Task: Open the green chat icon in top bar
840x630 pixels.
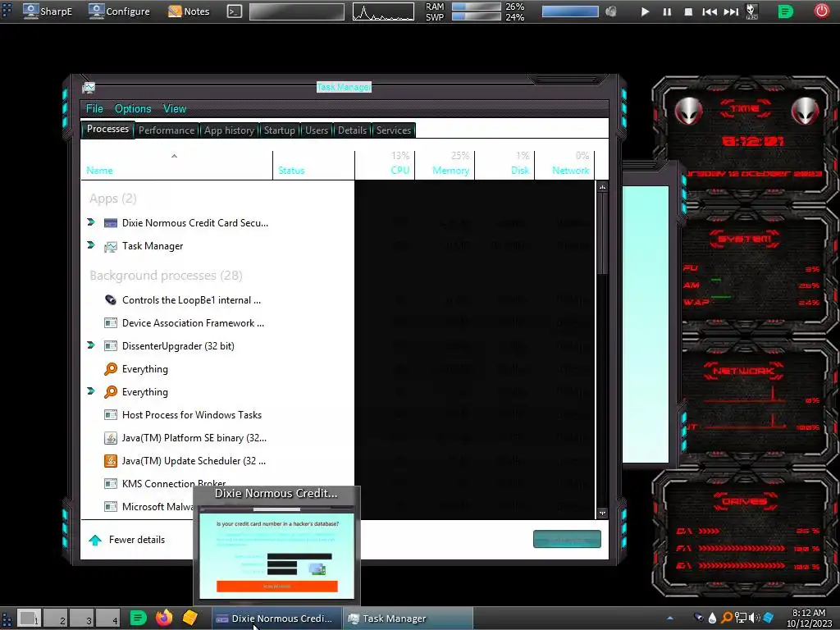Action: [x=785, y=11]
